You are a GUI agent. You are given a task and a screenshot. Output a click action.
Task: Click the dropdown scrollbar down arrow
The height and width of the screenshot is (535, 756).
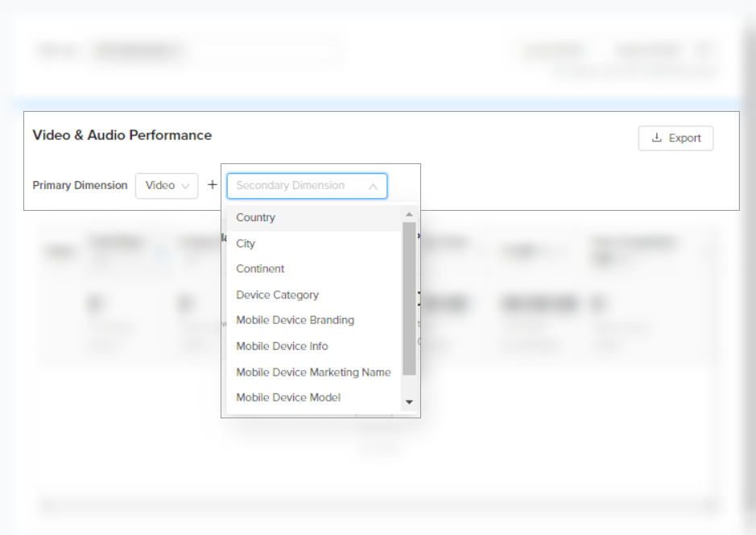point(409,401)
